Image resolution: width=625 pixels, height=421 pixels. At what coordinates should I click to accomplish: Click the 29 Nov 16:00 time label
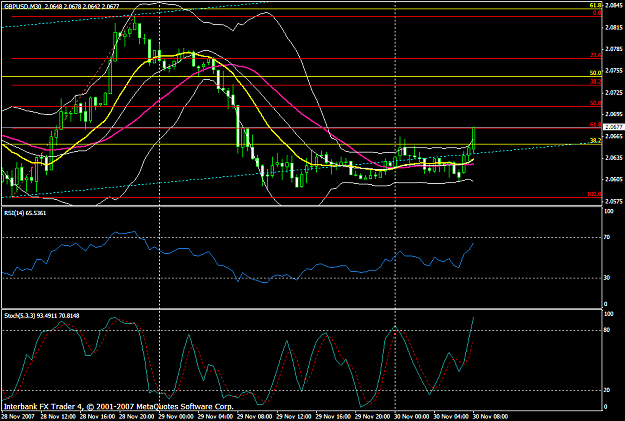click(333, 417)
